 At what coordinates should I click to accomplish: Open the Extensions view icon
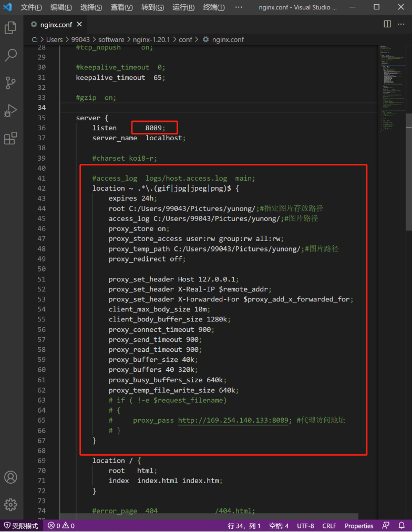pos(11,138)
